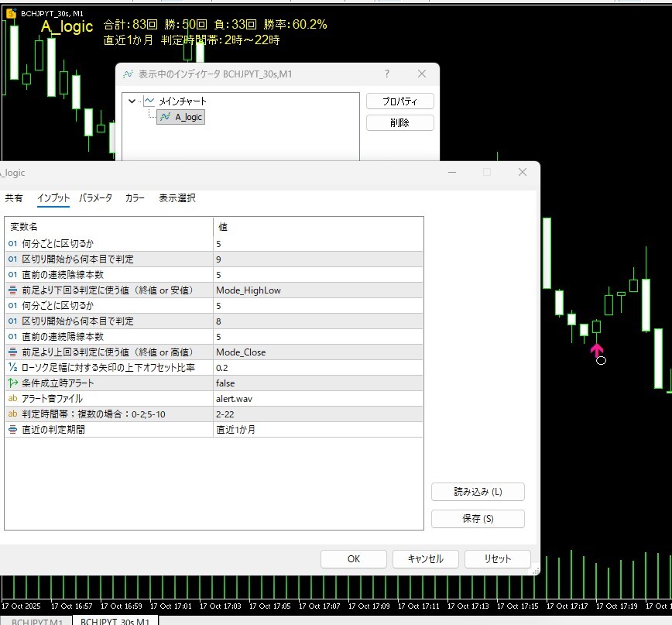Image resolution: width=672 pixels, height=625 pixels.
Task: Select alert.wav value cell
Action: pos(317,398)
